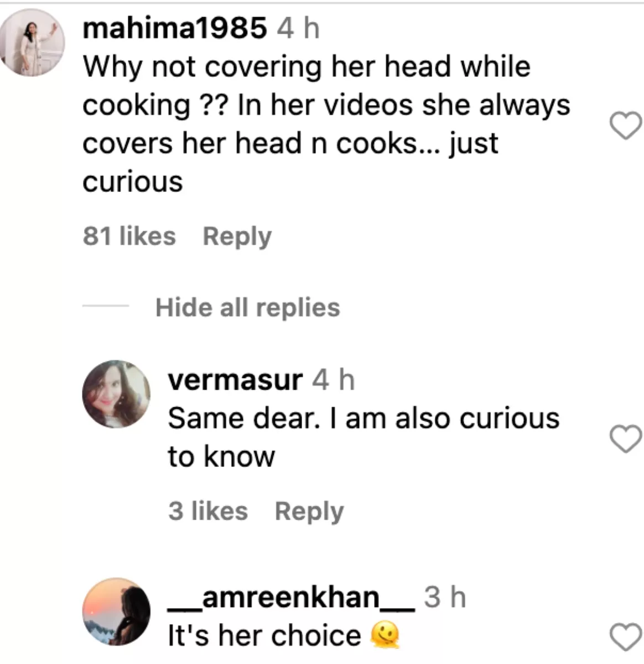Image resolution: width=644 pixels, height=664 pixels.
Task: Click the "It's her choice" comment text
Action: click(x=264, y=635)
